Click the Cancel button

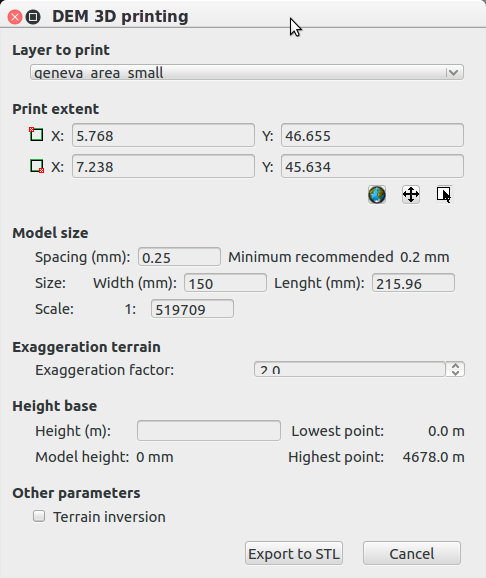[412, 553]
